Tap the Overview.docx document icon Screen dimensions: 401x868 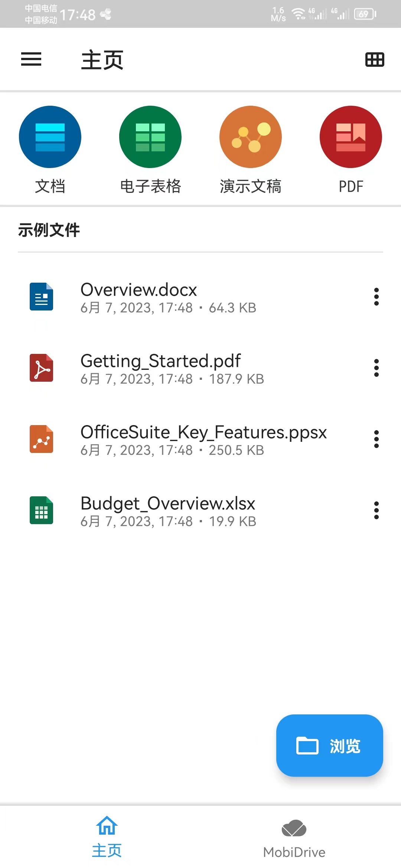pos(41,297)
